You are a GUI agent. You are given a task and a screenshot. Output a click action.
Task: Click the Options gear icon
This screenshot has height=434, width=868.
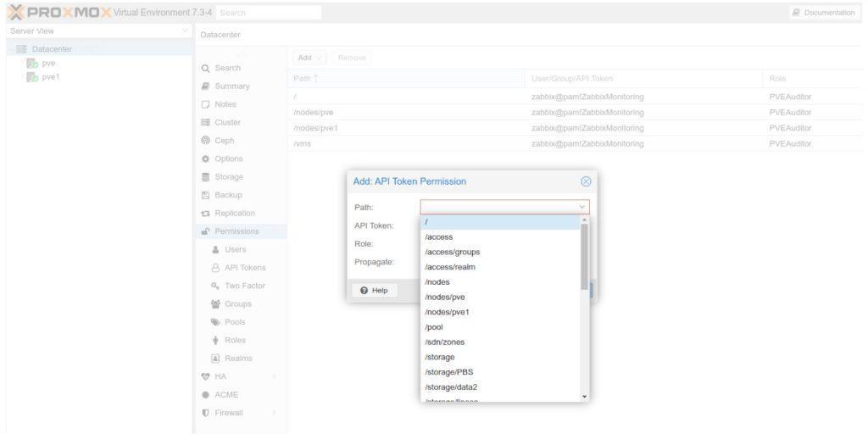[x=205, y=159]
